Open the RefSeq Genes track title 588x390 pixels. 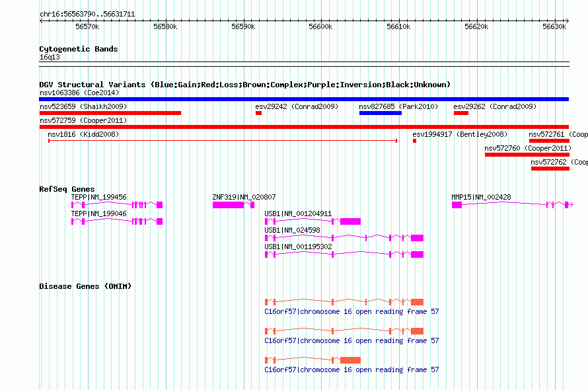pyautogui.click(x=67, y=189)
